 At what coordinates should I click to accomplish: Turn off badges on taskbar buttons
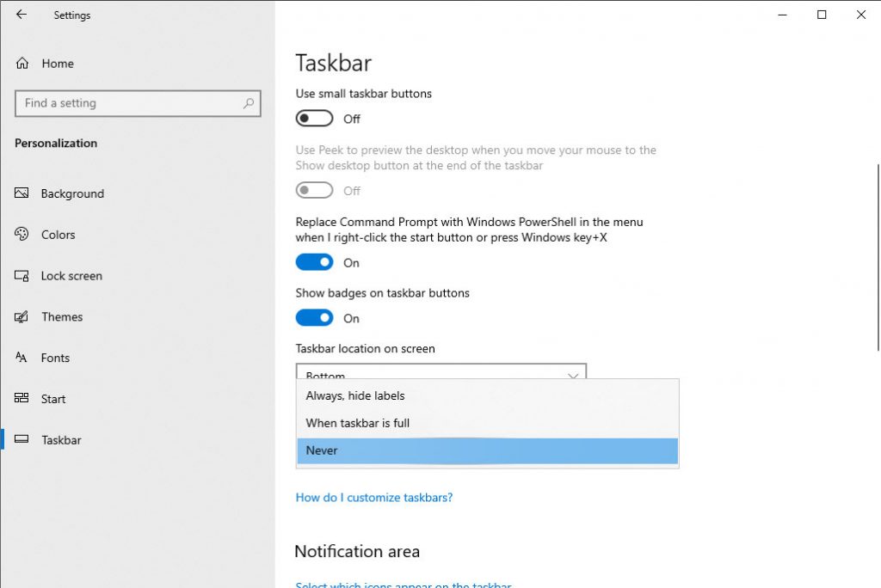313,317
